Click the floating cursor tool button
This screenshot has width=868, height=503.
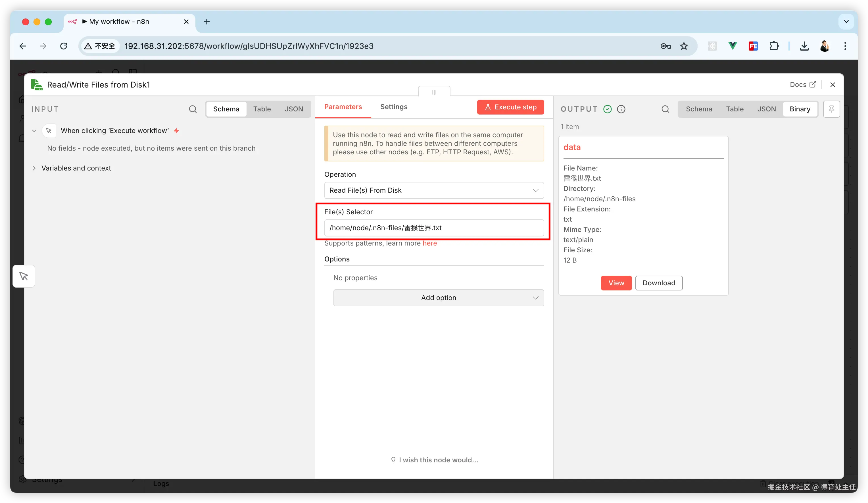click(x=24, y=276)
